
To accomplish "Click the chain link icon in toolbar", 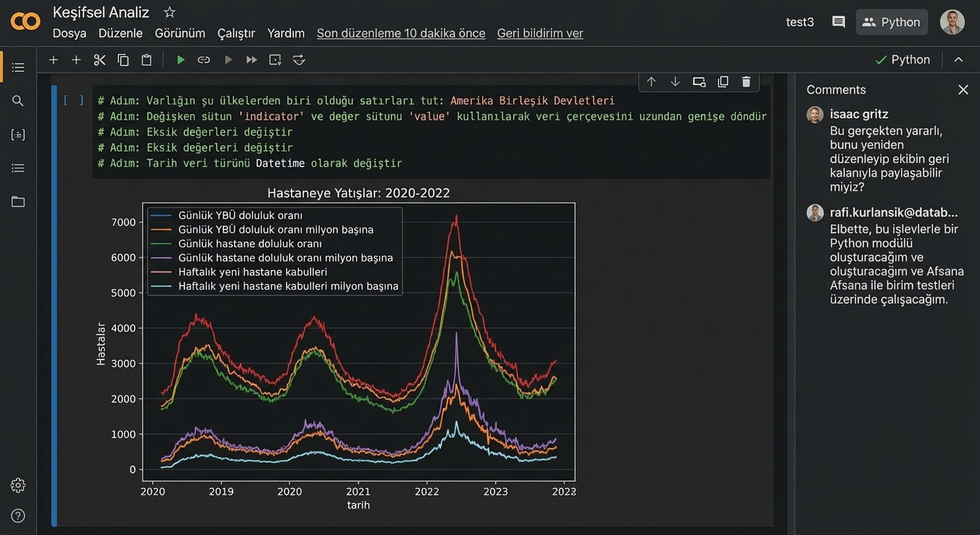I will [x=204, y=60].
